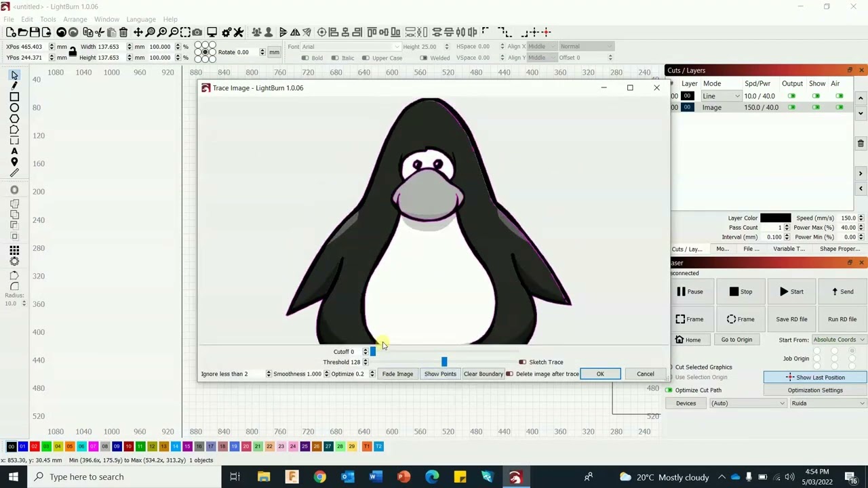The height and width of the screenshot is (488, 868).
Task: Select the Text tool 'A' icon
Action: pos(14,151)
